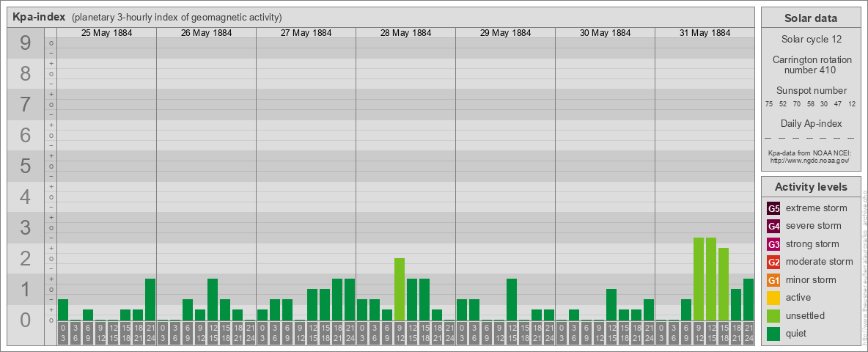Image resolution: width=868 pixels, height=352 pixels.
Task: Click the 12-15 bar on 30 May
Action: 611,304
